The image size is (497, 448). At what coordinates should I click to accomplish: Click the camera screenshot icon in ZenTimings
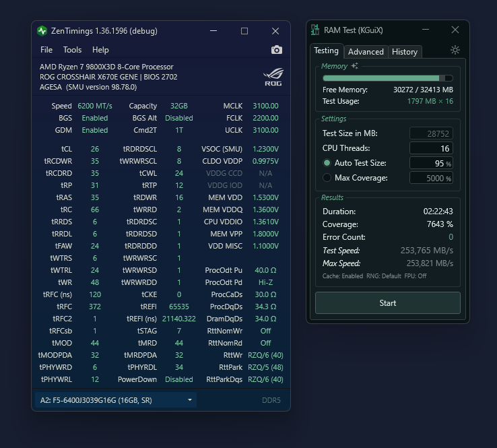tap(276, 50)
